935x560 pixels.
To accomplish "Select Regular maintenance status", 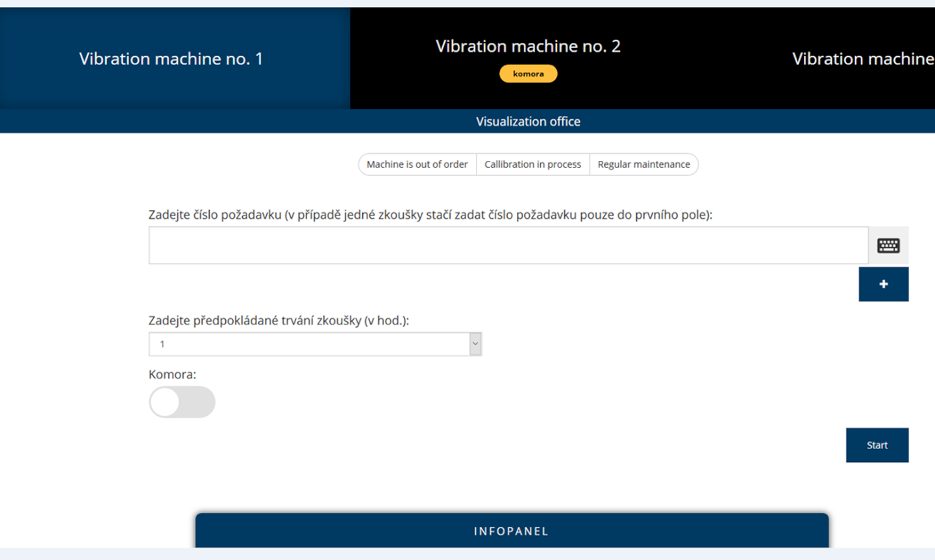I will pos(643,164).
